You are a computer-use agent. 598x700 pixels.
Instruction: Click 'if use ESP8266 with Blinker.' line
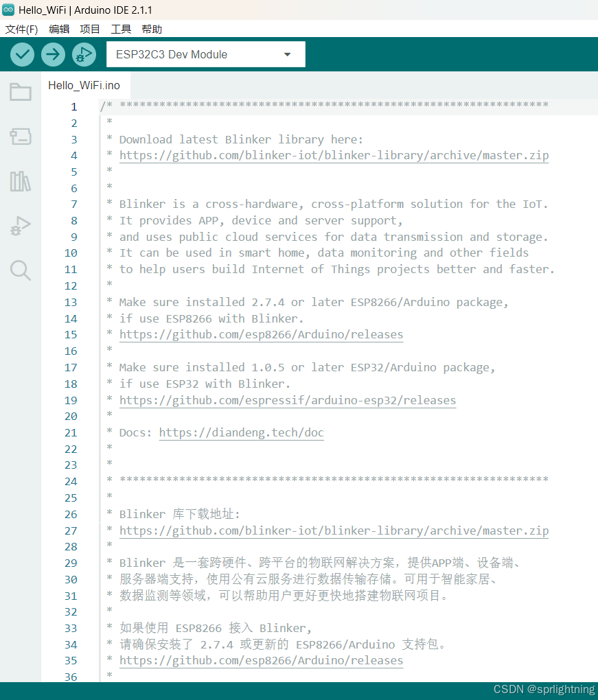[211, 318]
